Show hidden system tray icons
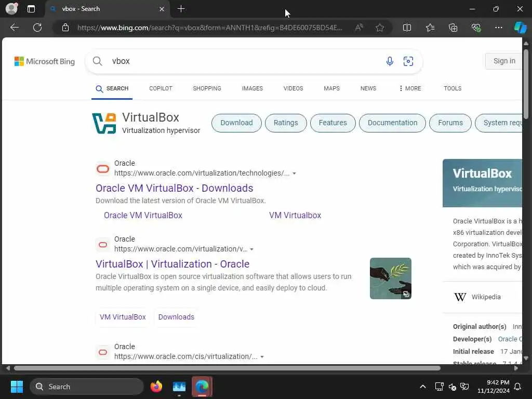Viewport: 532px width, 399px height. [x=423, y=387]
